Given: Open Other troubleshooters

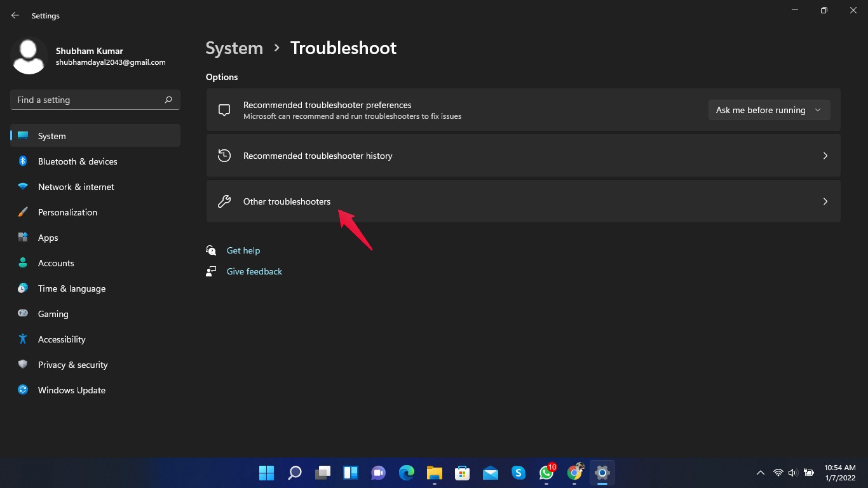Looking at the screenshot, I should (523, 201).
